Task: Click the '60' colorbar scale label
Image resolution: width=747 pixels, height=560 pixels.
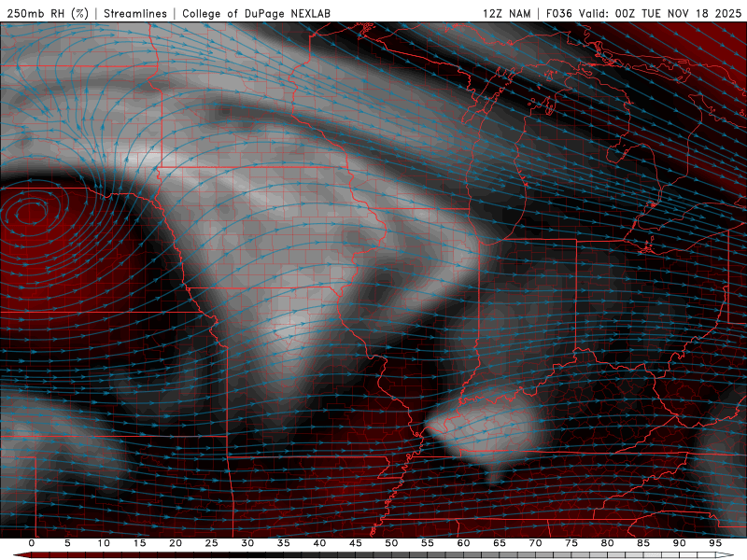Action: (463, 543)
